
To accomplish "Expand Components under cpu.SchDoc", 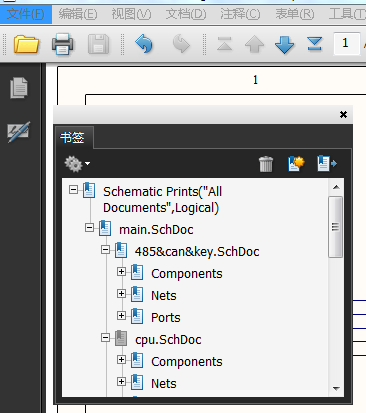I will tap(121, 359).
